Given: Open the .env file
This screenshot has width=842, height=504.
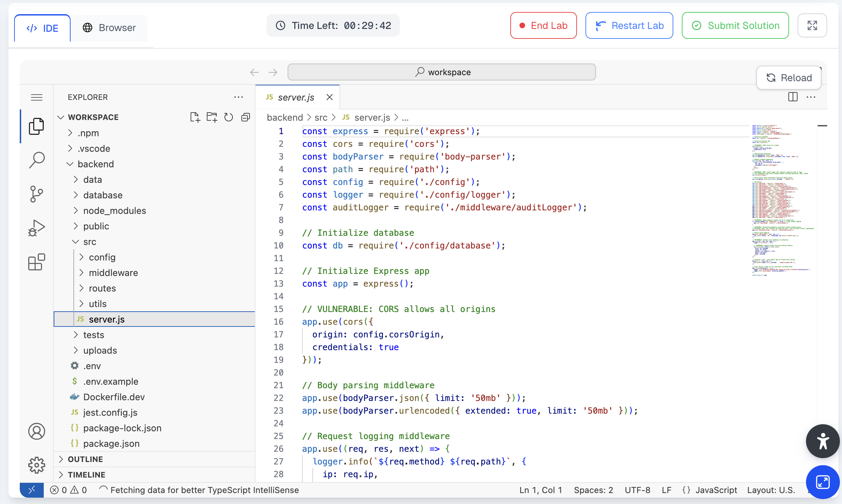Looking at the screenshot, I should point(154,366).
